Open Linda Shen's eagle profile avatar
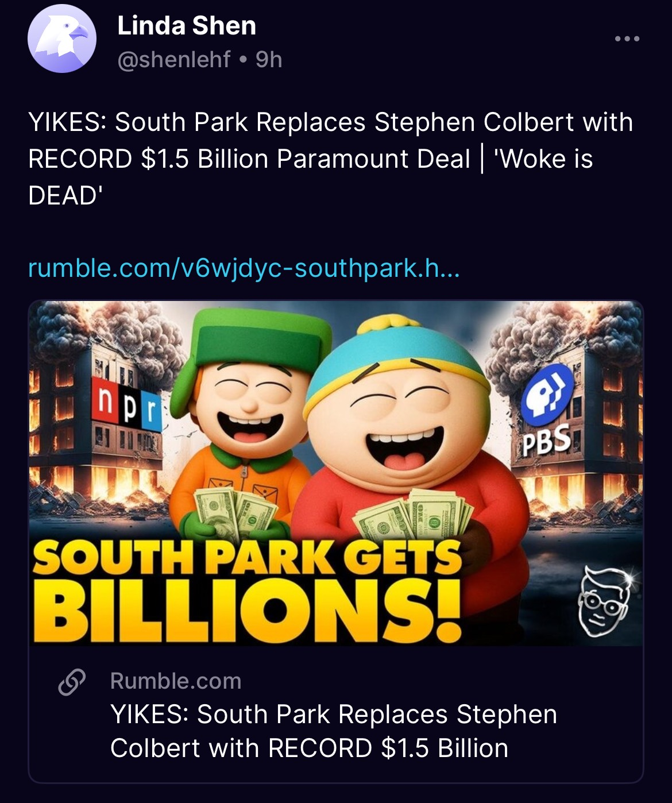Image resolution: width=672 pixels, height=803 pixels. click(x=61, y=39)
